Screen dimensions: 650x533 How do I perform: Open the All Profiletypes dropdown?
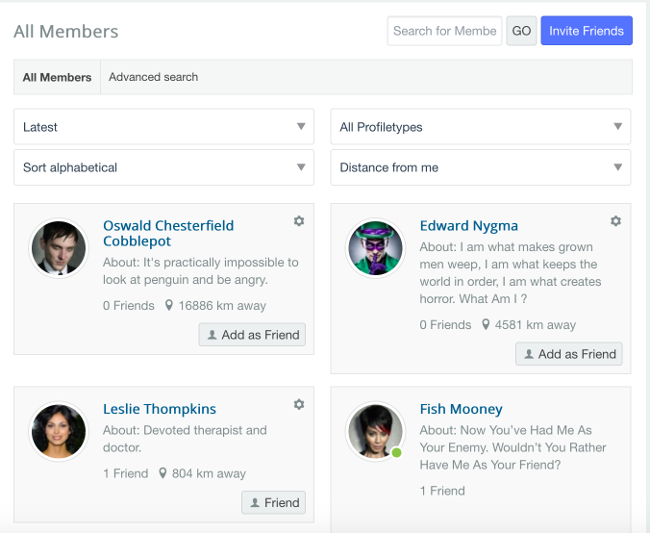(x=480, y=127)
